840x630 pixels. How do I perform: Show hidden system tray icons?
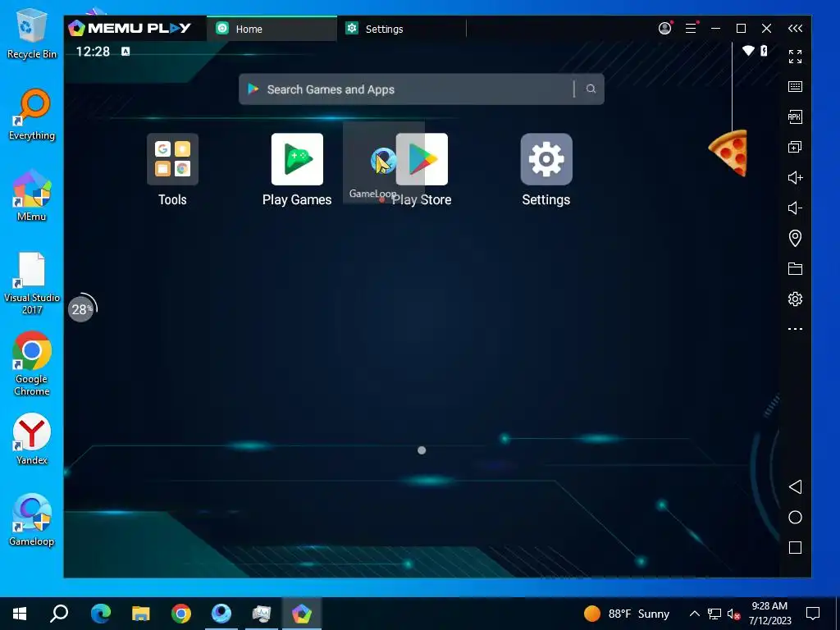click(694, 614)
